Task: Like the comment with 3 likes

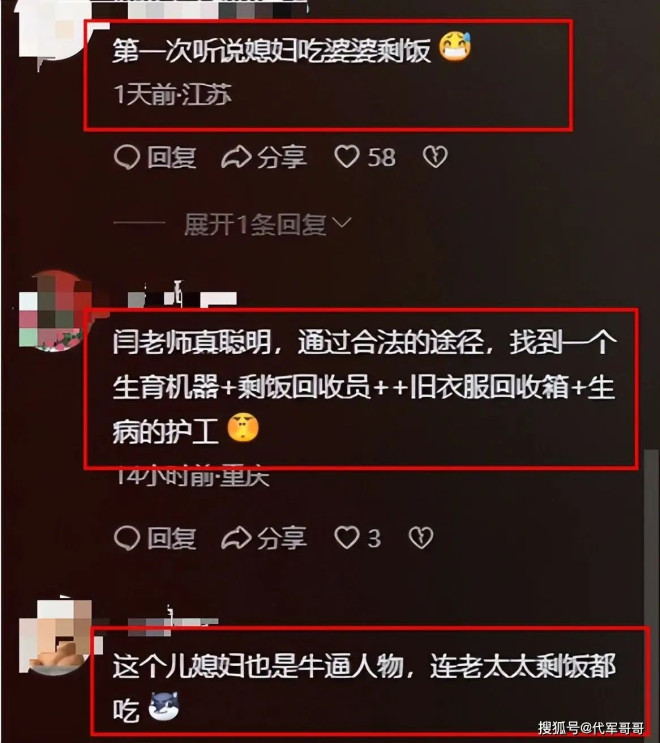Action: 358,538
